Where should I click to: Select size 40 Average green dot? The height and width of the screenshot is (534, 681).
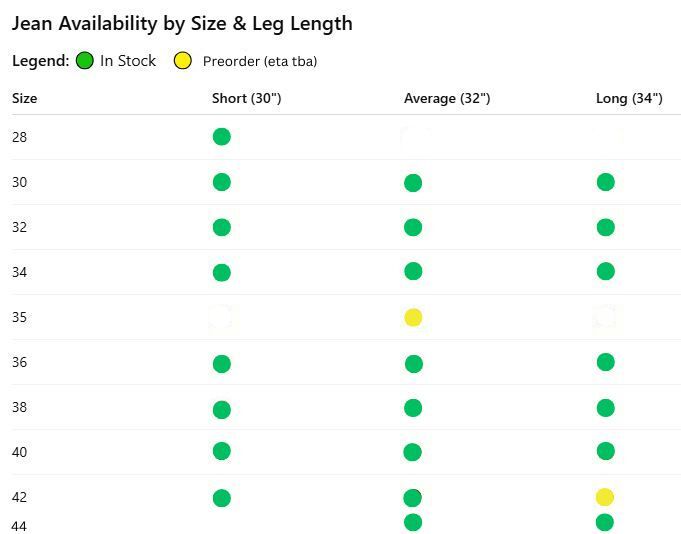(x=413, y=452)
